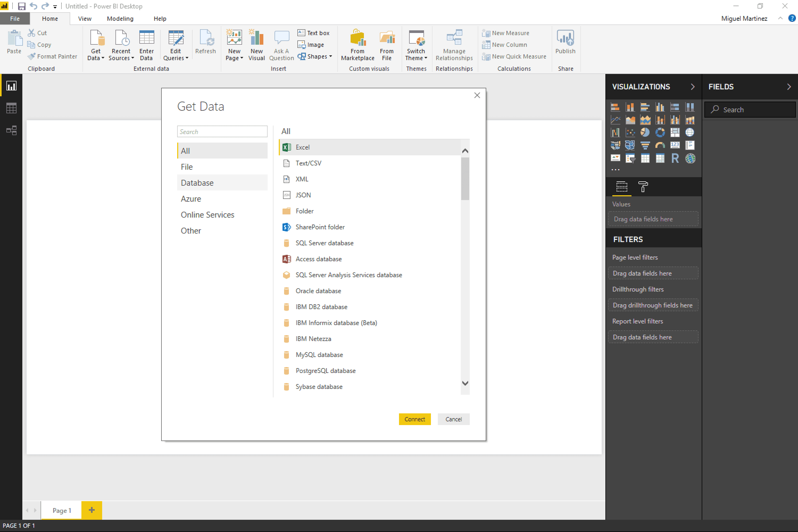The height and width of the screenshot is (532, 798).
Task: Select the pie chart visualization
Action: pyautogui.click(x=645, y=133)
